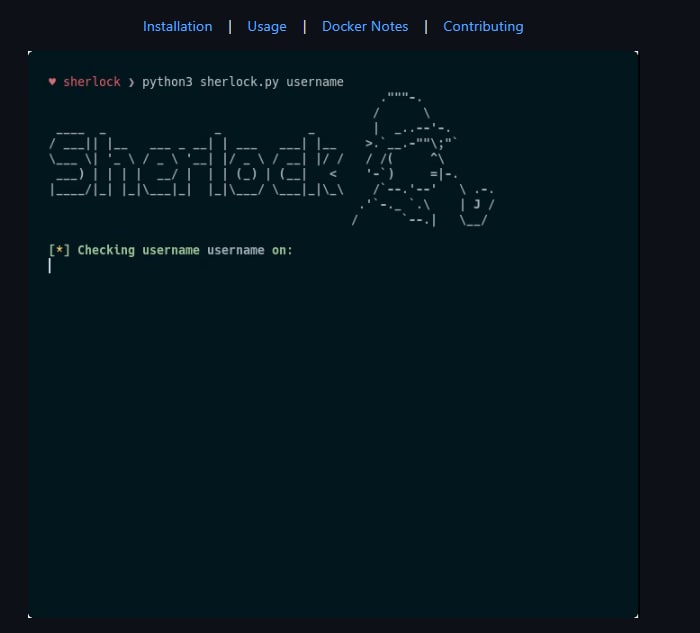Click the Sherlock terminal demo image

coord(333,334)
